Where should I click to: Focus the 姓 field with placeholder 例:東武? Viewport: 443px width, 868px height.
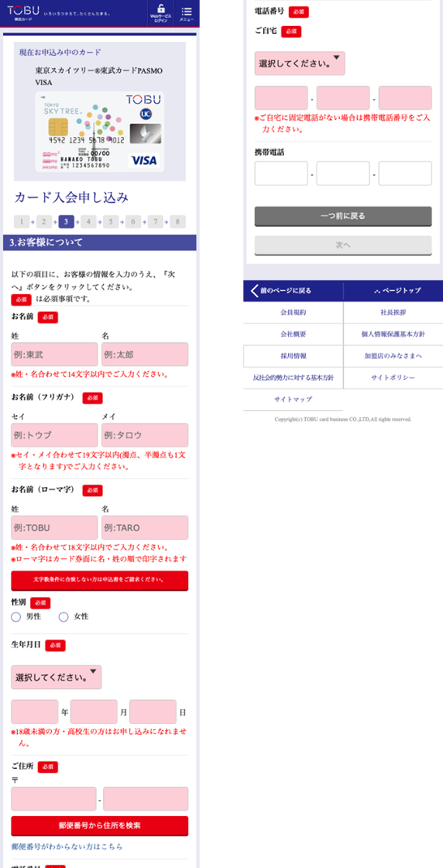[x=54, y=354]
